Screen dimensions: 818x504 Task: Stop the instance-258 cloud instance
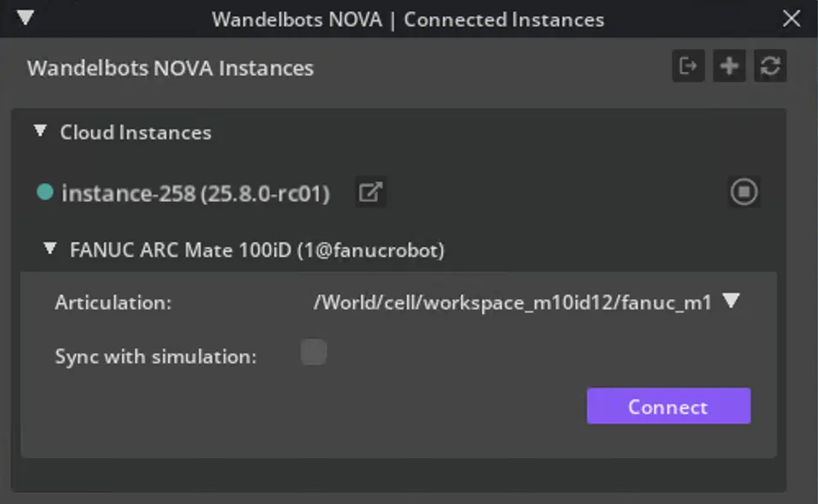click(x=743, y=192)
